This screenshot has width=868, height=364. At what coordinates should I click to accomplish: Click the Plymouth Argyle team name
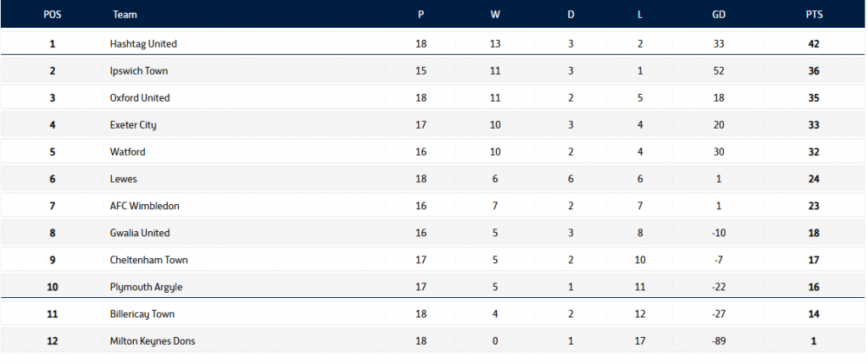(146, 288)
